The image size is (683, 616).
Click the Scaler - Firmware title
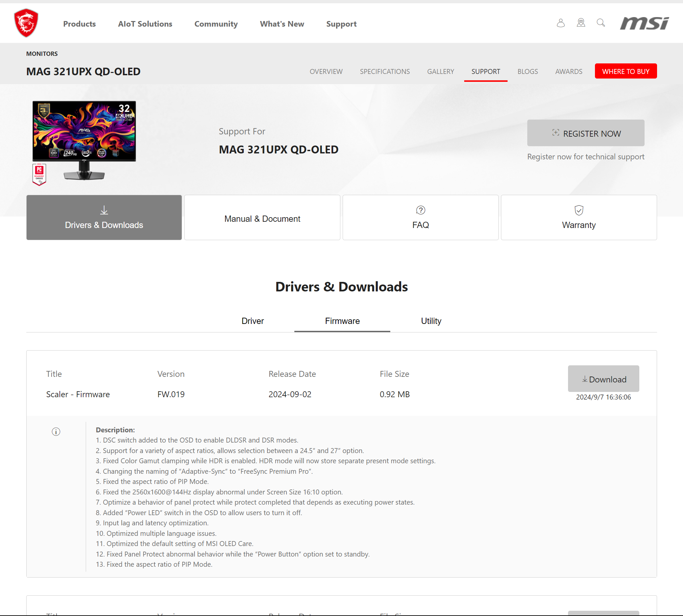click(78, 394)
